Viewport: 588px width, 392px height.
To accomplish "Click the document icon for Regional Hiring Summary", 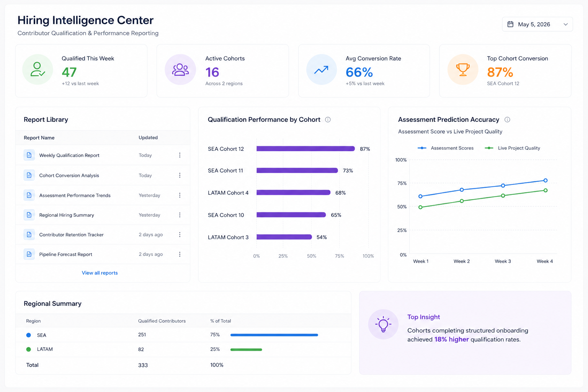I will [29, 215].
